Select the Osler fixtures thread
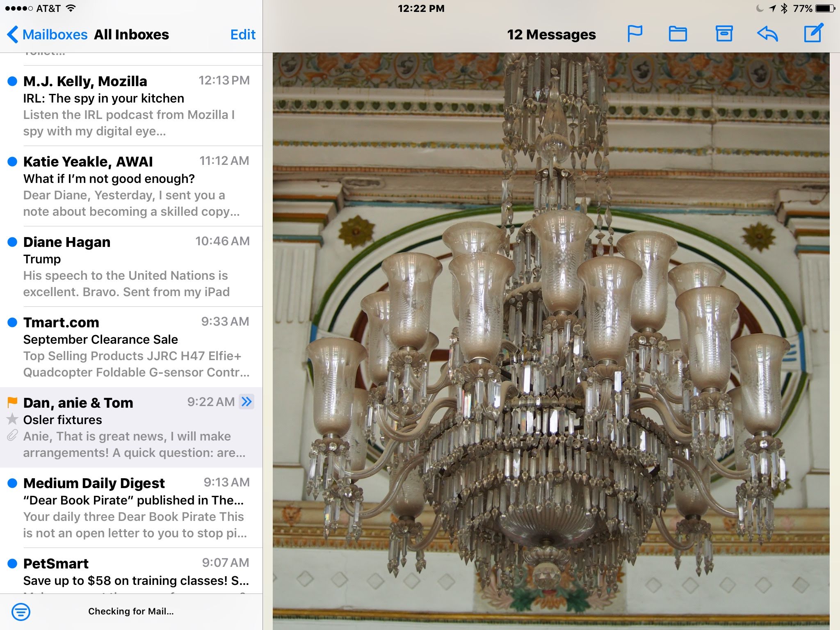Viewport: 840px width, 630px height. (131, 427)
